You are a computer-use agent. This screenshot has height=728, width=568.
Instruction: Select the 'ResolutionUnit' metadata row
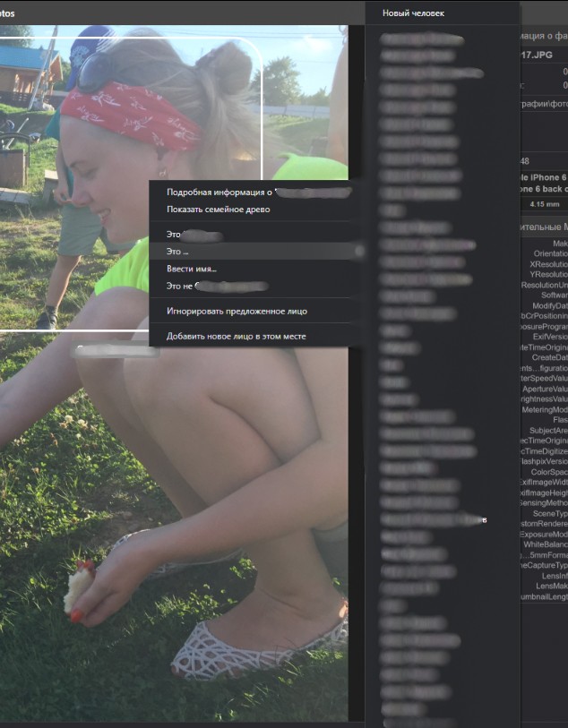pyautogui.click(x=545, y=285)
